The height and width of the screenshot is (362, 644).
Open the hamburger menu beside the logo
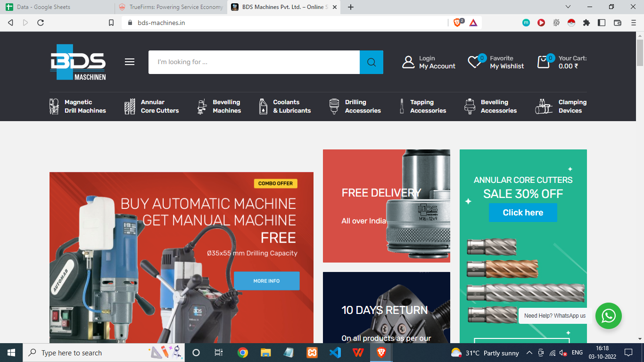[x=130, y=62]
